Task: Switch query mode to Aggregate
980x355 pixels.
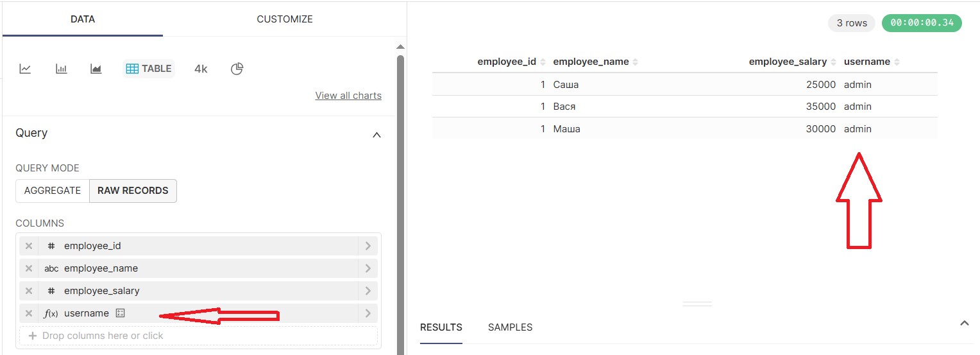Action: (x=53, y=191)
